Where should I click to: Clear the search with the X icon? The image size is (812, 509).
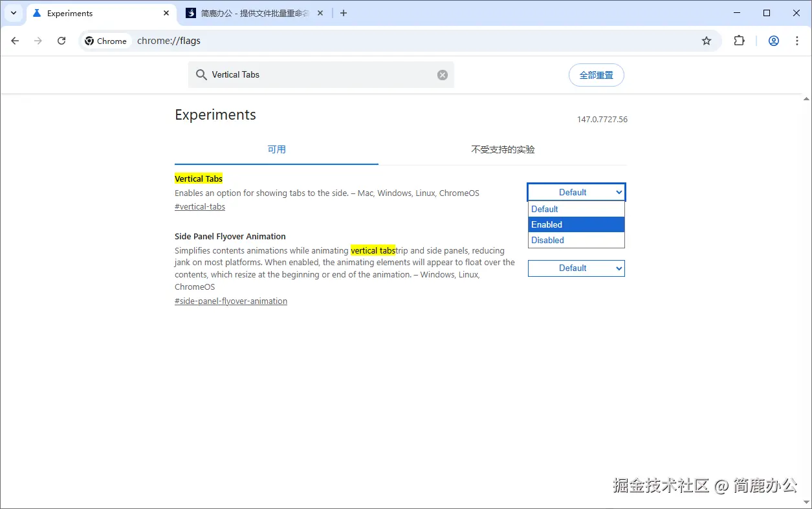[443, 75]
